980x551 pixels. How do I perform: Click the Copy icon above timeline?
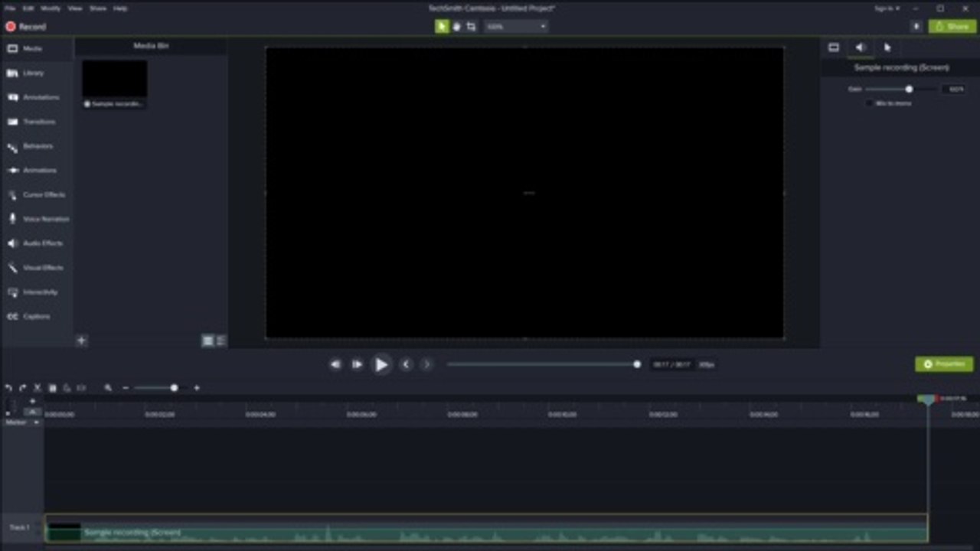[x=52, y=388]
